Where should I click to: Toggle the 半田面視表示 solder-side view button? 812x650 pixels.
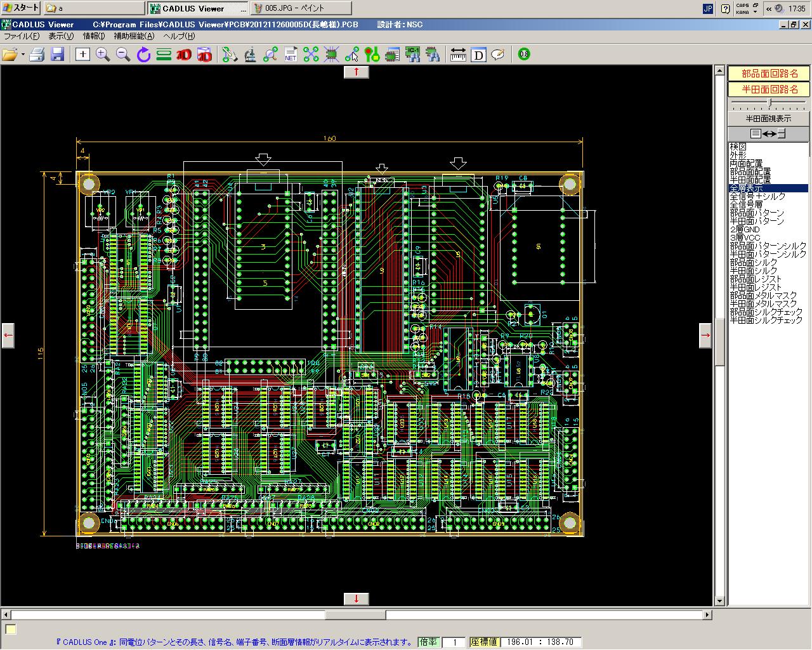768,118
